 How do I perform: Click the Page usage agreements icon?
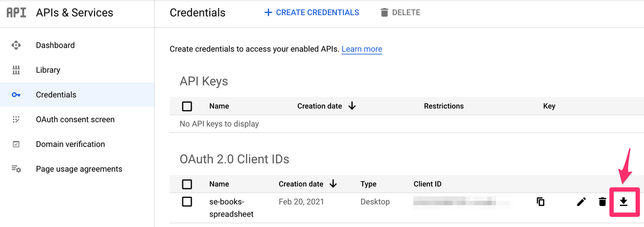point(16,169)
